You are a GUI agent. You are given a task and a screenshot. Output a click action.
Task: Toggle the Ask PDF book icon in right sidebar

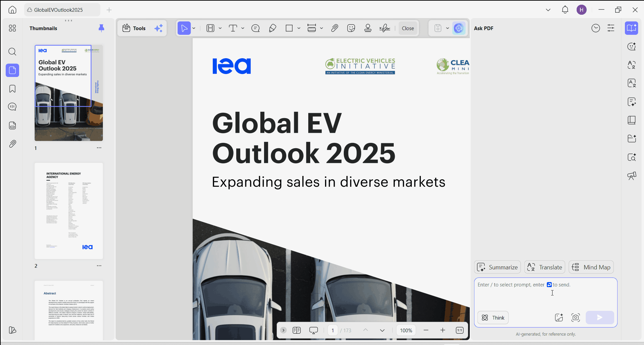[x=632, y=28]
